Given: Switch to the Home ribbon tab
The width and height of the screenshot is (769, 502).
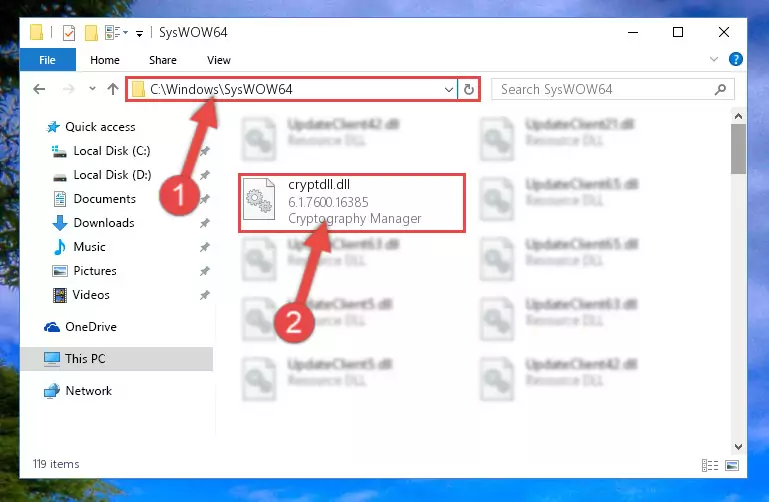Looking at the screenshot, I should 104,60.
